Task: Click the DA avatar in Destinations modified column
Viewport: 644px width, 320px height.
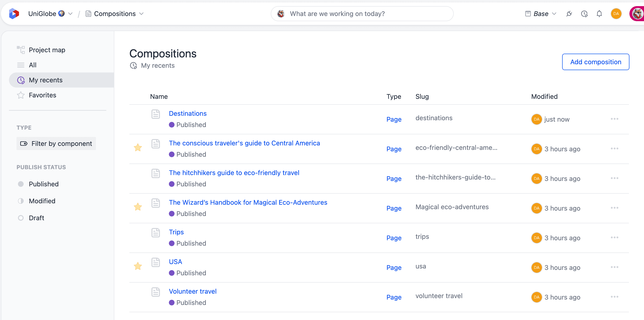Action: (x=537, y=119)
